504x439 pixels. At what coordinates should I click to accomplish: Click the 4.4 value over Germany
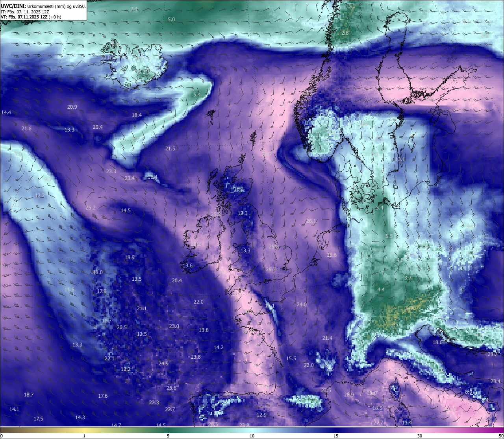[x=381, y=289]
